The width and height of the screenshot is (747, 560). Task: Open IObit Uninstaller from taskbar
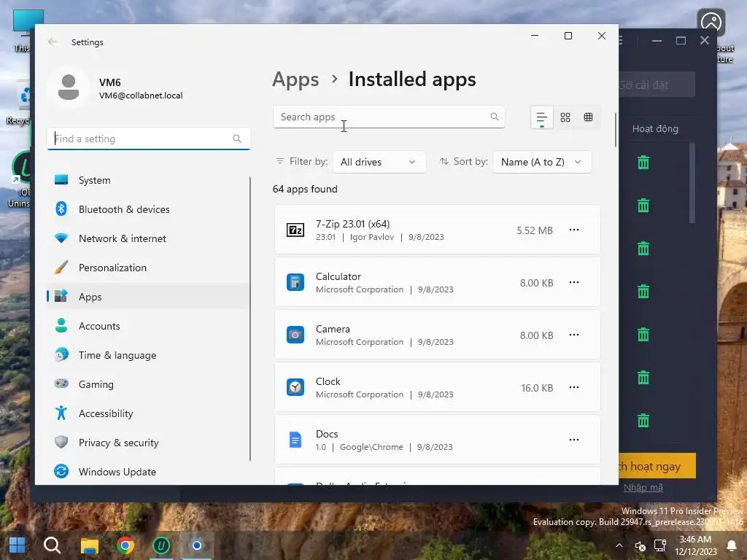coord(161,545)
